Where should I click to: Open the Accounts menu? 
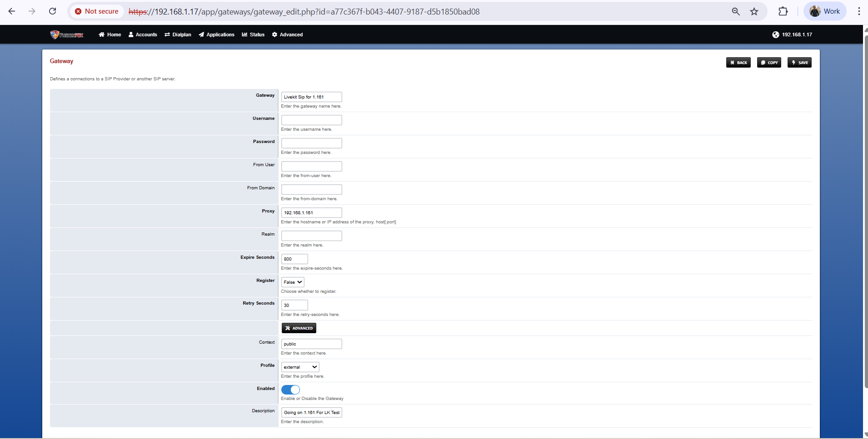click(143, 35)
